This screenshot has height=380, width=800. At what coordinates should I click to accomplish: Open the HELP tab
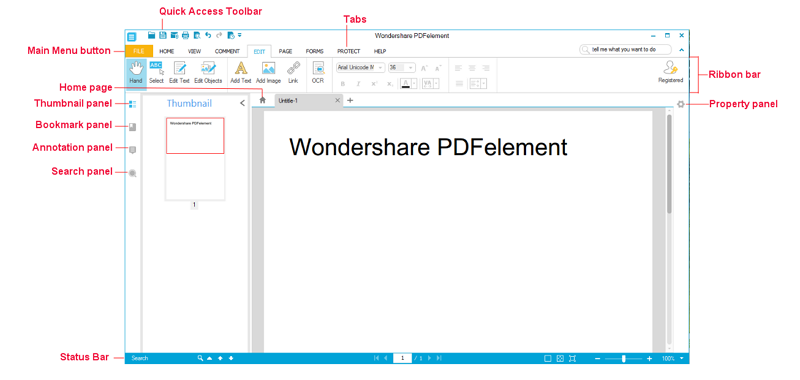380,51
